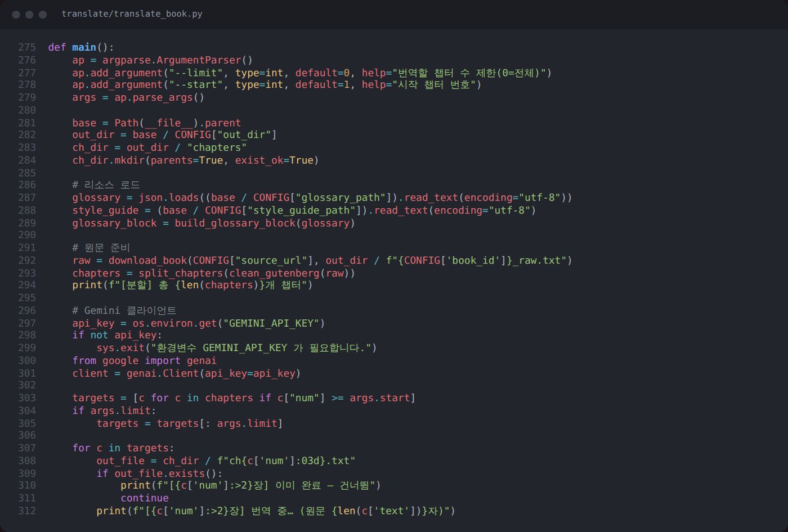788x532 pixels.
Task: Click line number 275 in the gutter
Action: [26, 47]
